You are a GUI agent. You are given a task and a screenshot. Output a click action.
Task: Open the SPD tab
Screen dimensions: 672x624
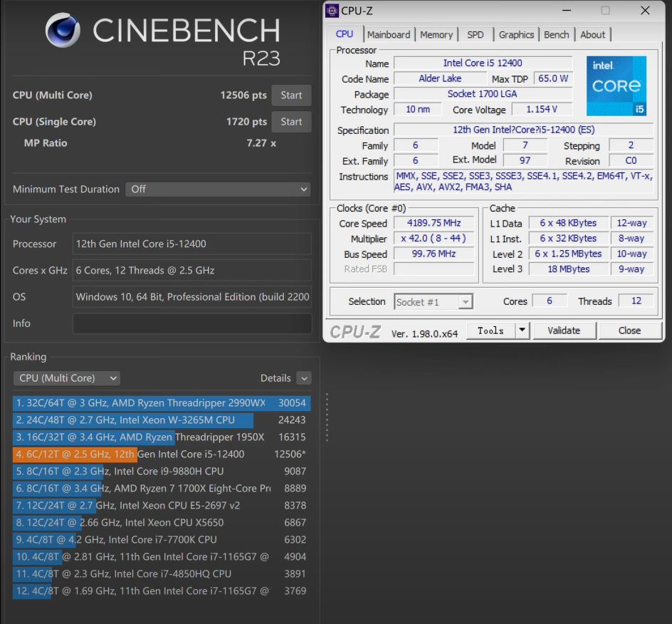point(476,34)
